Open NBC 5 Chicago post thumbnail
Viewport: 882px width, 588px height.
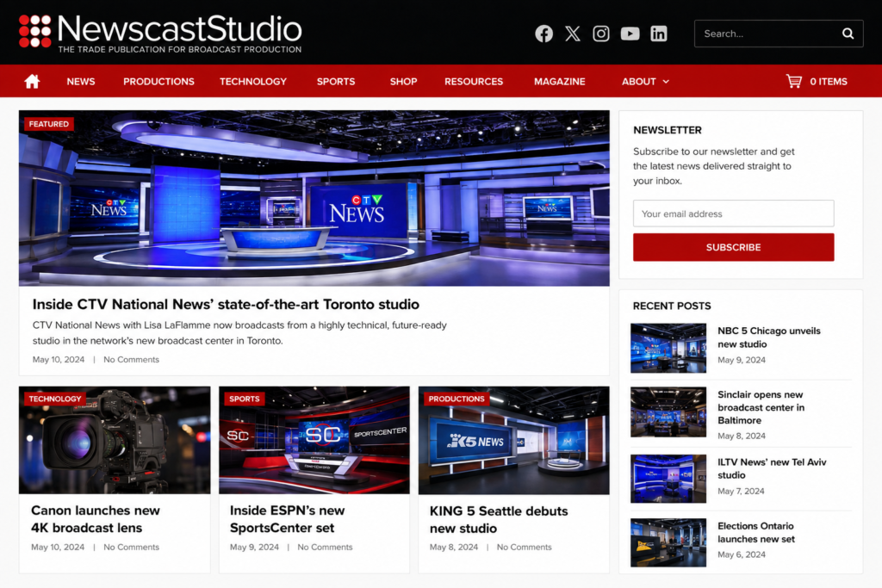click(x=668, y=348)
